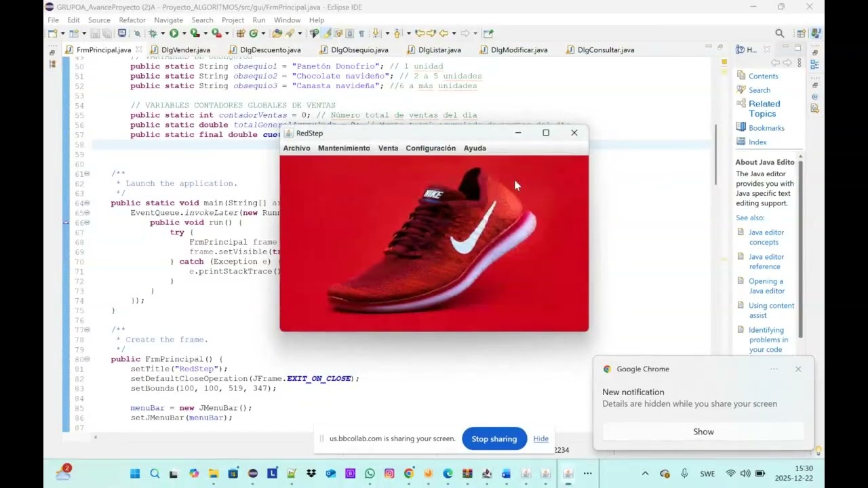
Task: Click the Back navigation arrow in toolbar
Action: pos(444,33)
